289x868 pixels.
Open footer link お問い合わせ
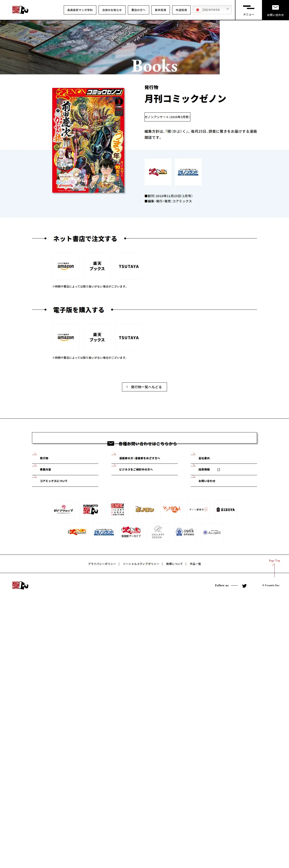pos(224,481)
